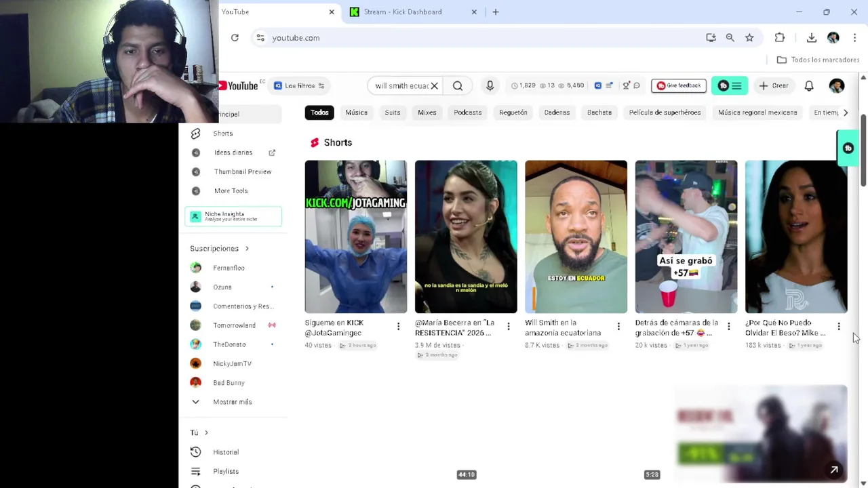868x488 pixels.
Task: Open Los filtros filter toggle
Action: (299, 85)
